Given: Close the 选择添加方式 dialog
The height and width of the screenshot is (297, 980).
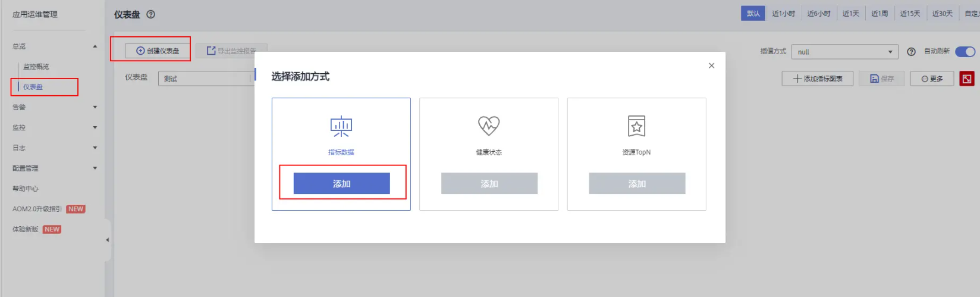Looking at the screenshot, I should (711, 65).
